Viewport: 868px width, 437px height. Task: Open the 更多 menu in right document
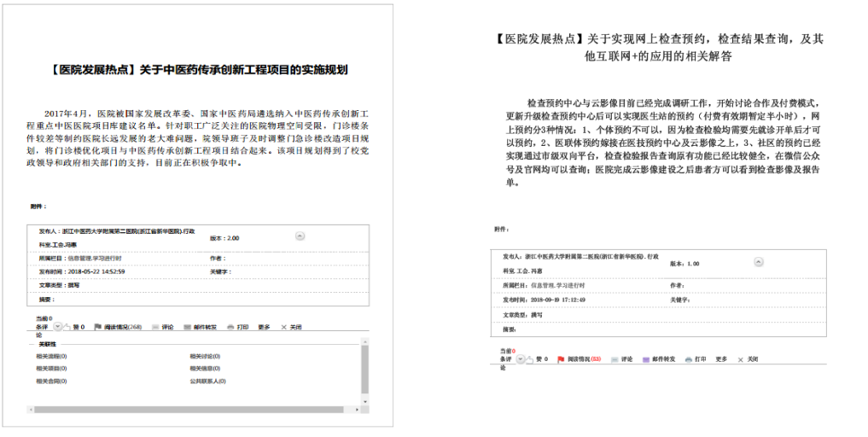(x=722, y=359)
